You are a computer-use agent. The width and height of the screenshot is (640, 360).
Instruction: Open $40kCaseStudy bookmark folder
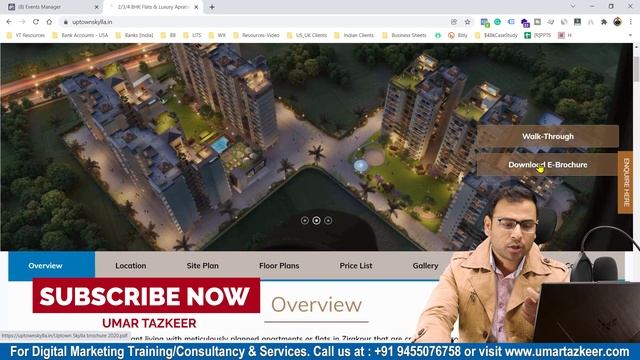coord(496,36)
